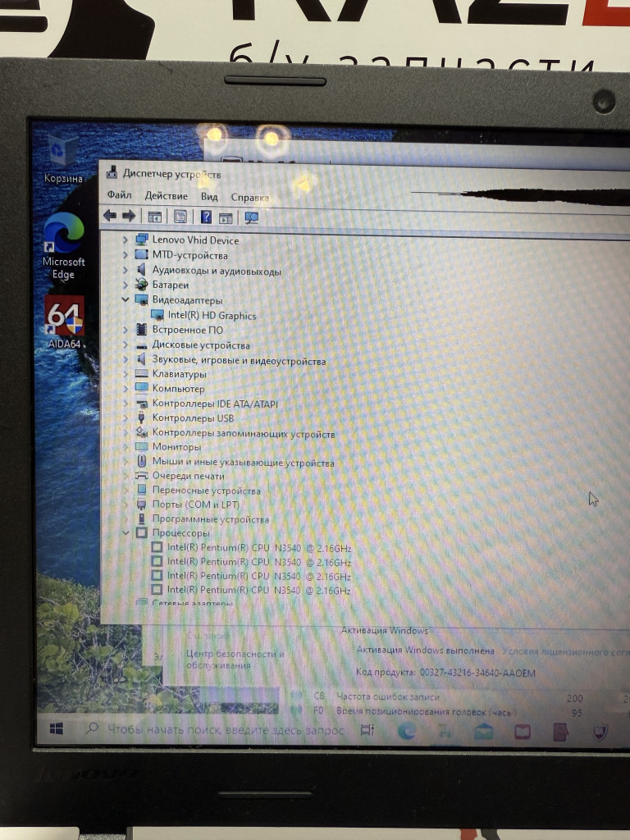This screenshot has width=630, height=840.
Task: Select Мыши и иные указывающие устройства
Action: (x=243, y=462)
